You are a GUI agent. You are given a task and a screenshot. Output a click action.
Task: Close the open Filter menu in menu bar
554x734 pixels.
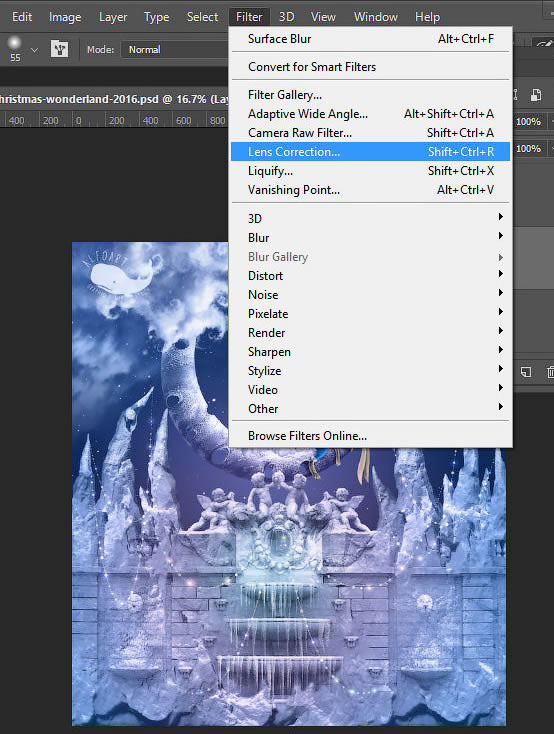[249, 17]
